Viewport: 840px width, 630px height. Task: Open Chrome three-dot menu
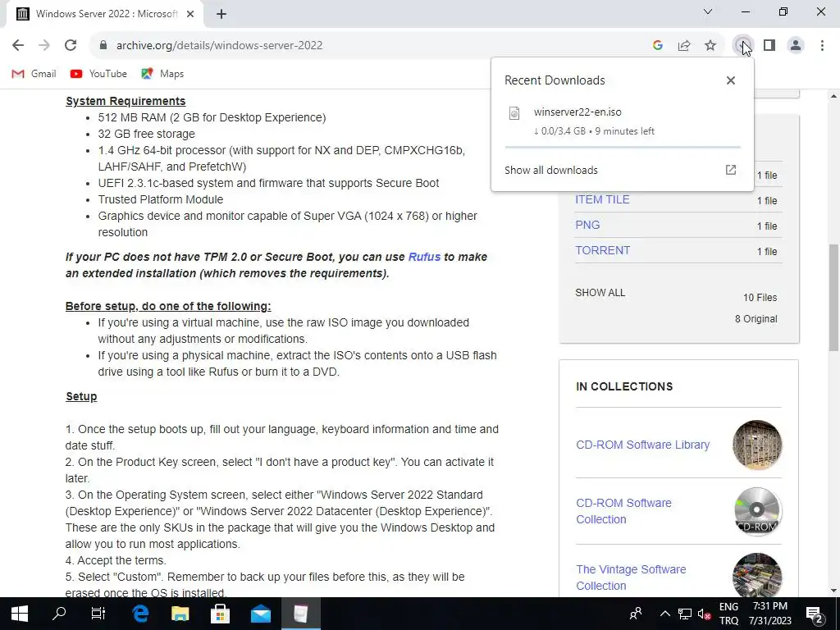point(822,46)
